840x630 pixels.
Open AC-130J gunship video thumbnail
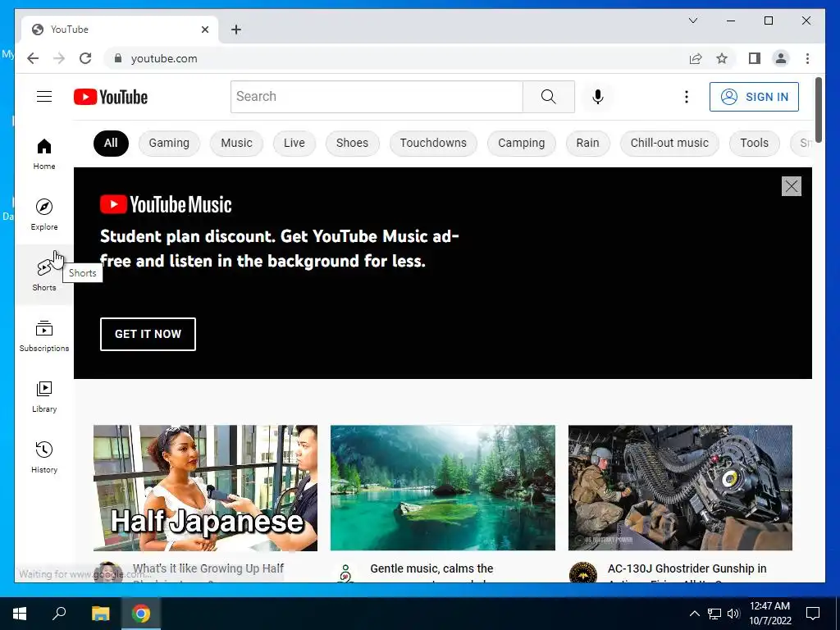tap(680, 488)
